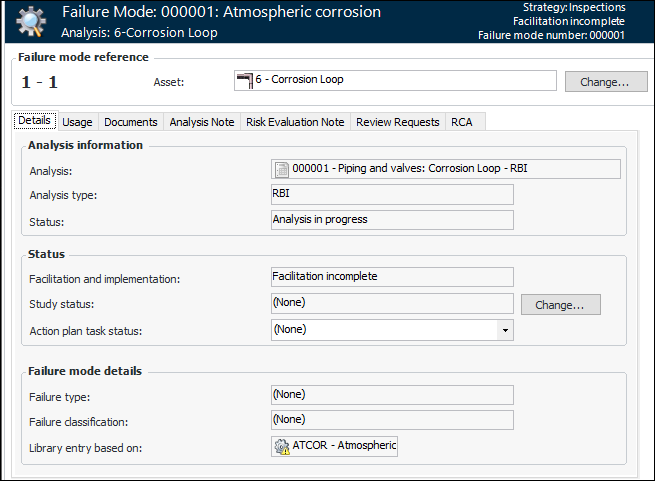Click the failure mode gear icon in header
This screenshot has width=655, height=481.
tap(32, 21)
